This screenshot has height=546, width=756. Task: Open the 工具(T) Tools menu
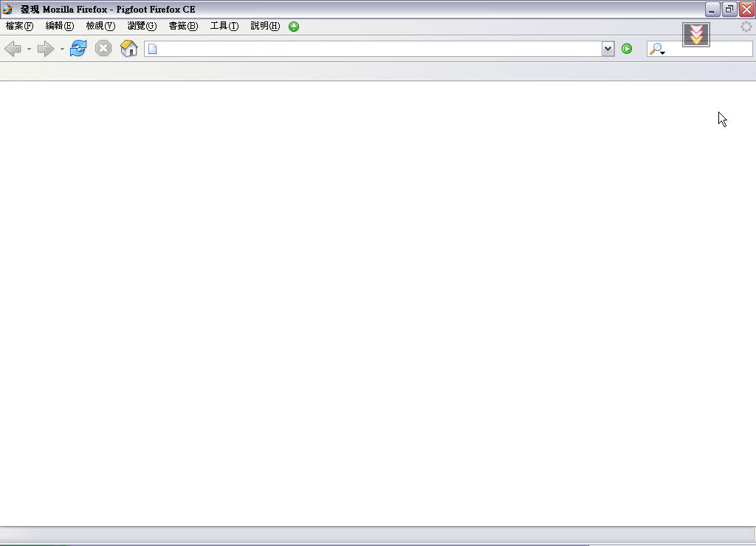(224, 26)
